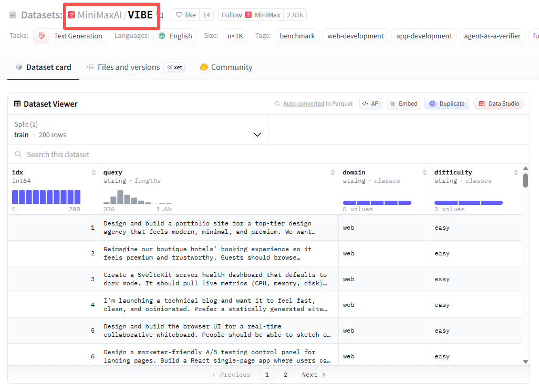The image size is (539, 392).
Task: Sort by the difficulty column arrows
Action: [x=516, y=172]
